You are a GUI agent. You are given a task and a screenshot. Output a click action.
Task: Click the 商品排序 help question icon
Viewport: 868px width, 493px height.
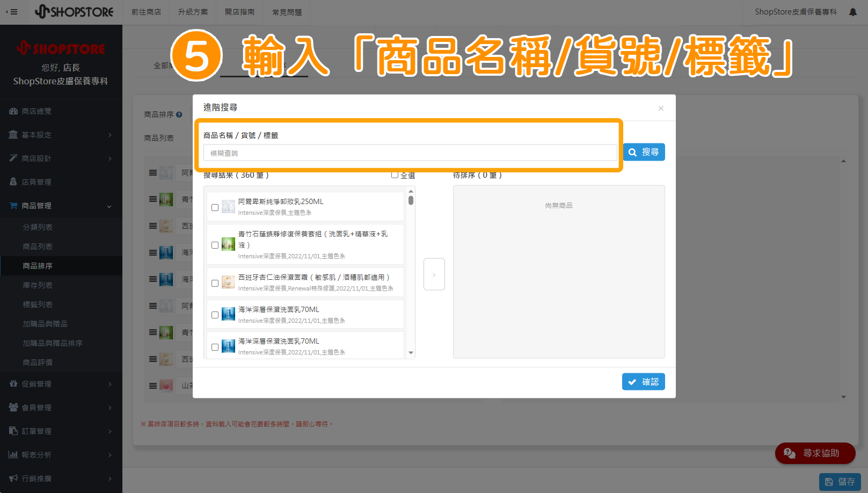[179, 114]
